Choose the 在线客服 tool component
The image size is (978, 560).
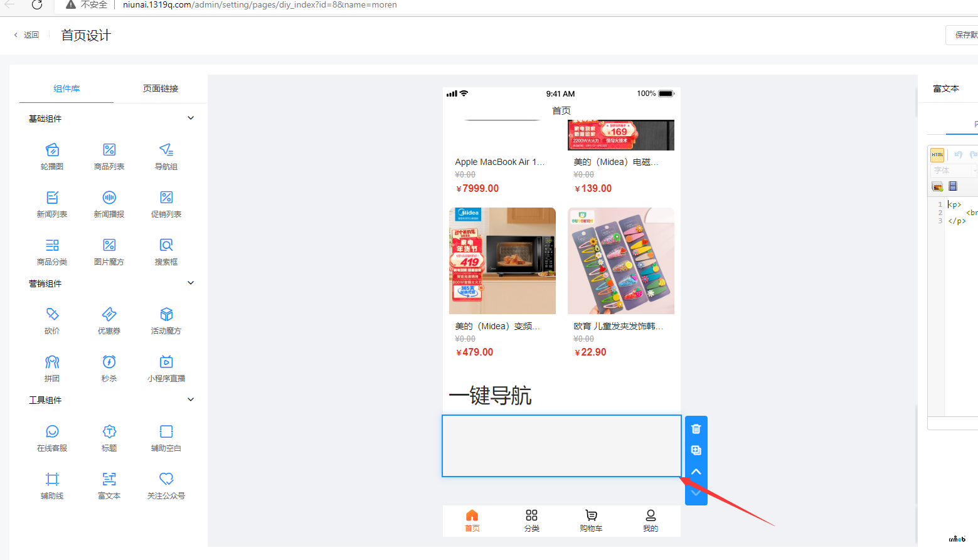point(52,438)
